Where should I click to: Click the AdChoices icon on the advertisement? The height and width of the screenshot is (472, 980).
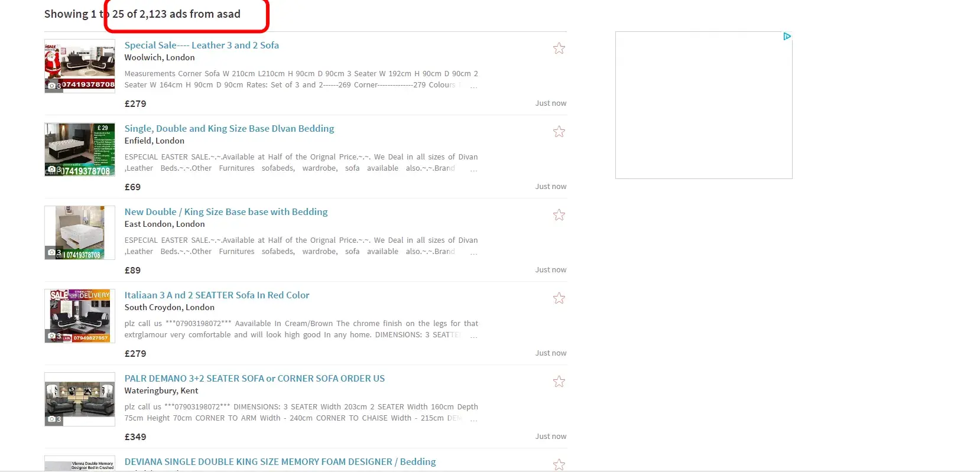pyautogui.click(x=787, y=37)
